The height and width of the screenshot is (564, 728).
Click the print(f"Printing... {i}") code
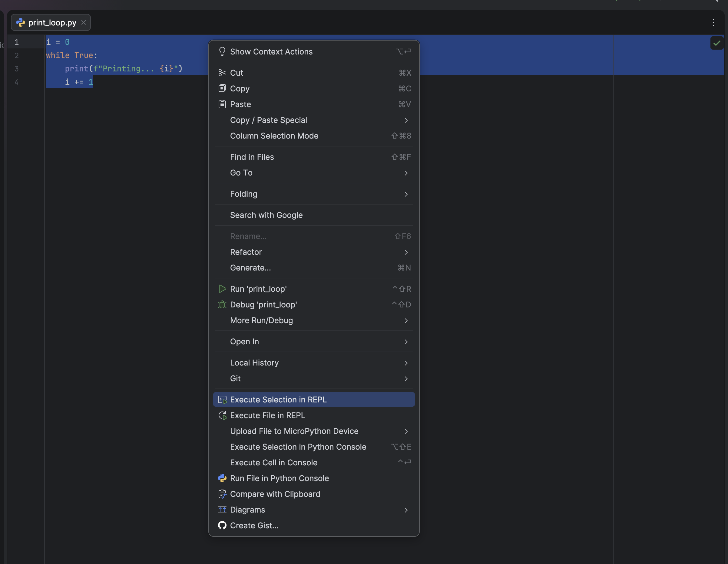click(x=124, y=69)
